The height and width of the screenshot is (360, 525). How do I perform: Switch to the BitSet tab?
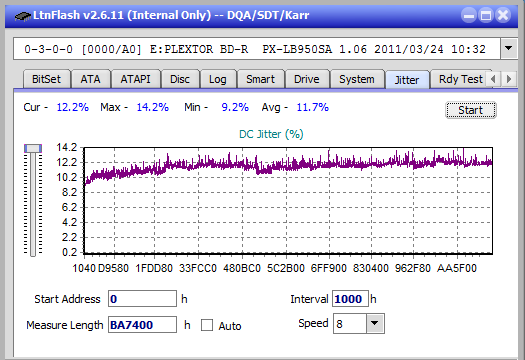(x=47, y=79)
